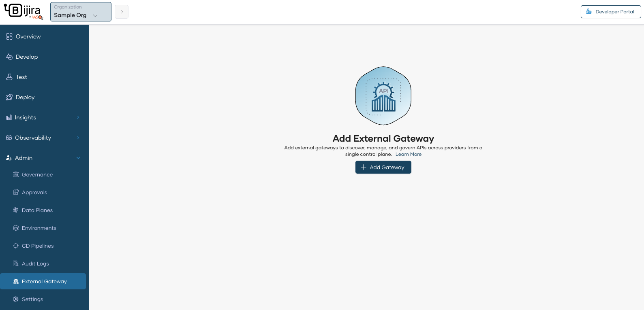Screen dimensions: 644x310
Task: Collapse the Admin section chevron
Action: click(78, 158)
